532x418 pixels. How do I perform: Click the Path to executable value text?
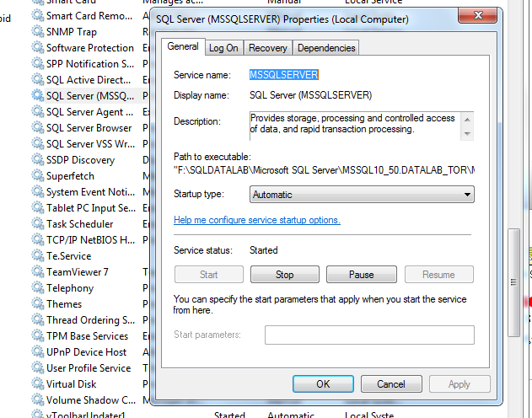click(324, 170)
